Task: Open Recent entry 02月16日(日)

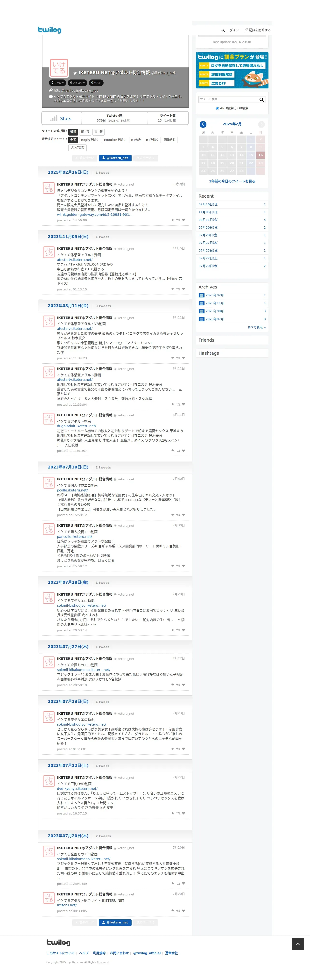Action: click(208, 204)
